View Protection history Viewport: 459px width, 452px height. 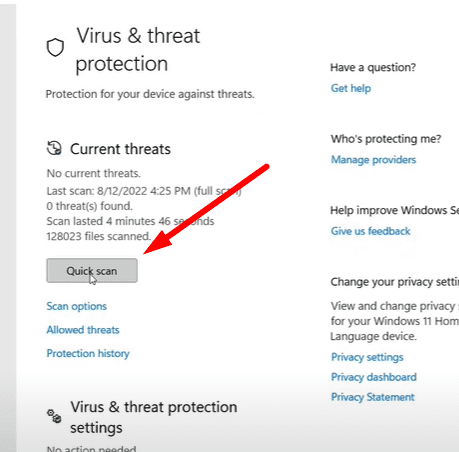pos(88,353)
